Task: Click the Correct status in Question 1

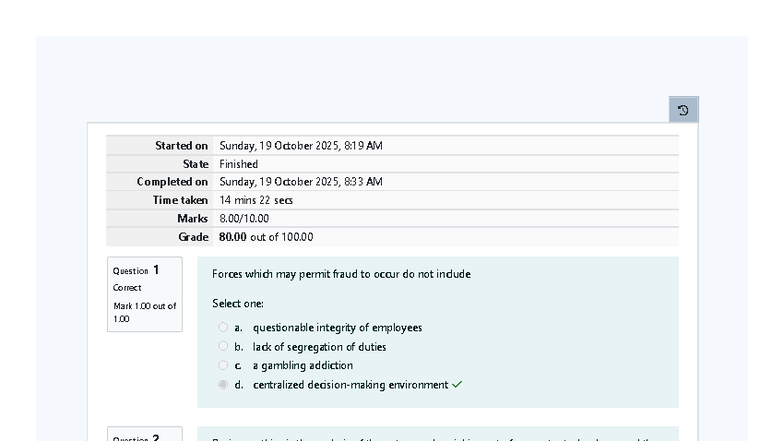Action: 127,288
